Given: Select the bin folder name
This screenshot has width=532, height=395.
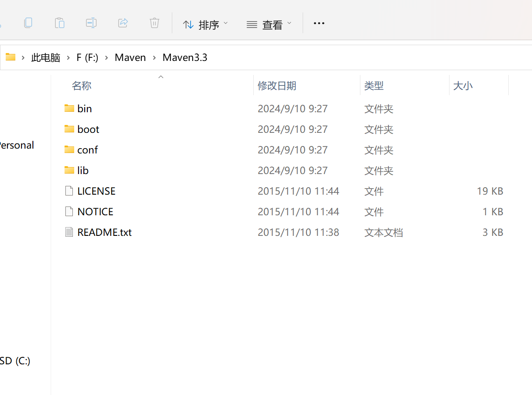Looking at the screenshot, I should 85,108.
